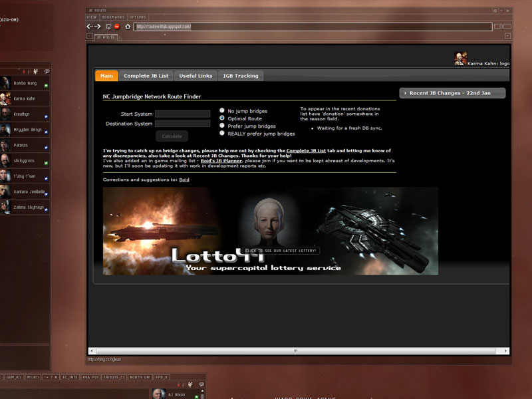The height and width of the screenshot is (399, 532).
Task: Click the small add-tab button at right of tab row
Action: click(x=507, y=36)
